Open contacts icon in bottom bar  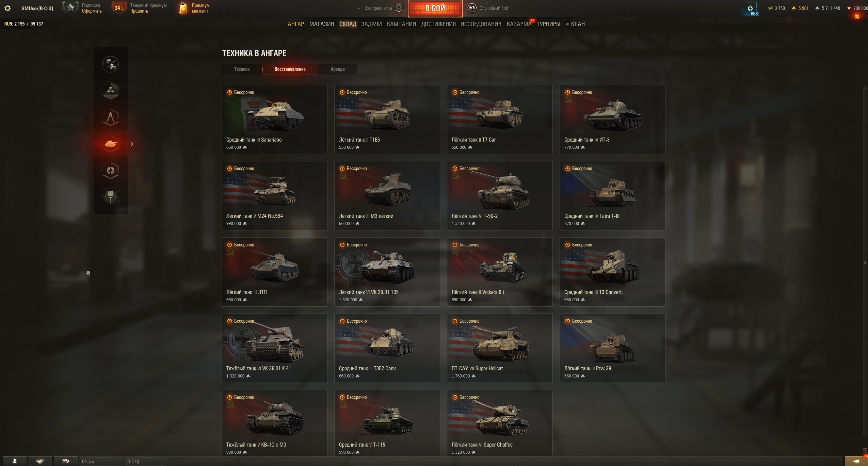pyautogui.click(x=15, y=461)
